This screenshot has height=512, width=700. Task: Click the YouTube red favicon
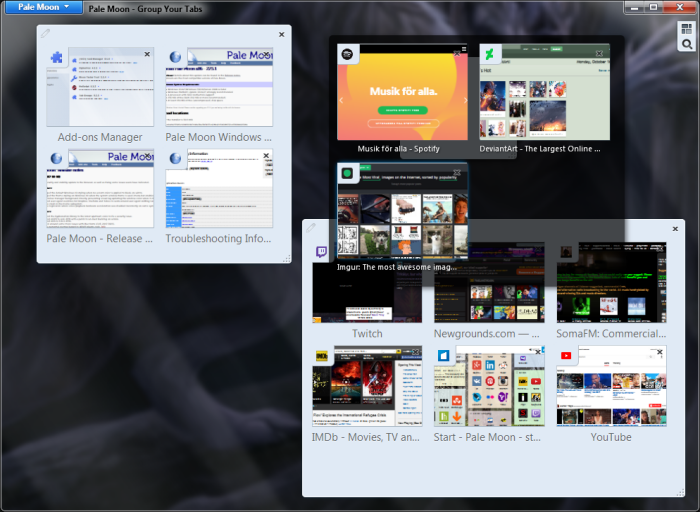coord(566,356)
